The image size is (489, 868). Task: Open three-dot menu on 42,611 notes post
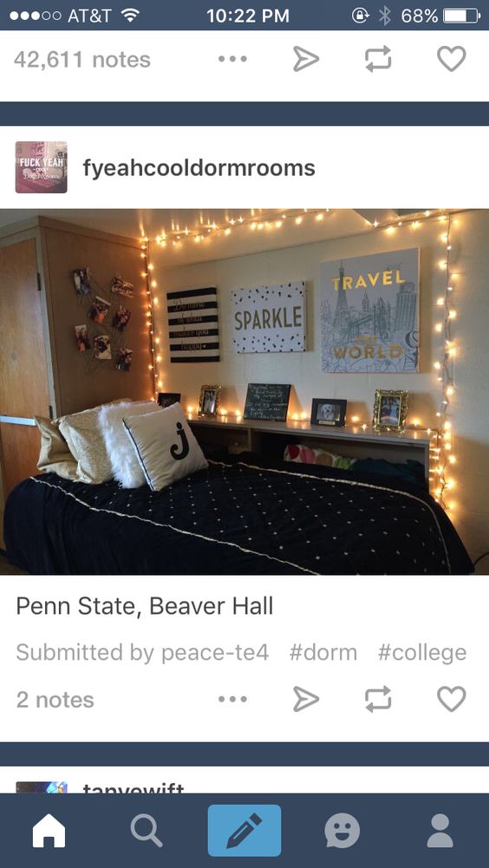coord(232,59)
